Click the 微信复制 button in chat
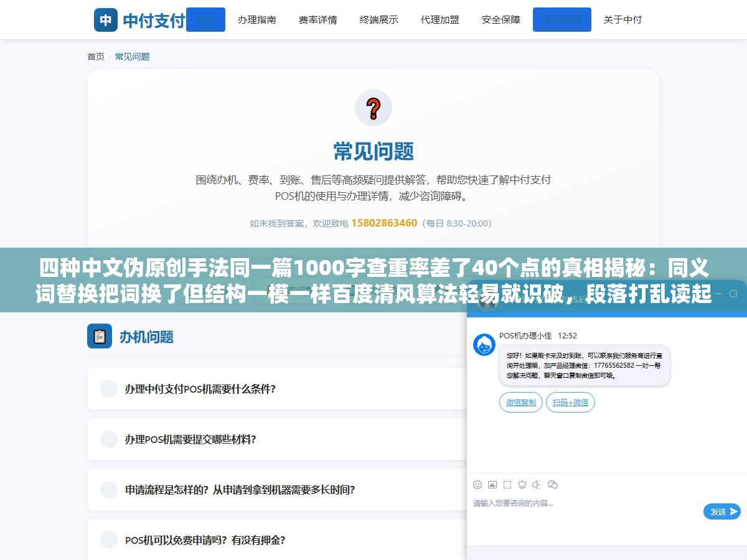The height and width of the screenshot is (560, 747). pyautogui.click(x=521, y=403)
